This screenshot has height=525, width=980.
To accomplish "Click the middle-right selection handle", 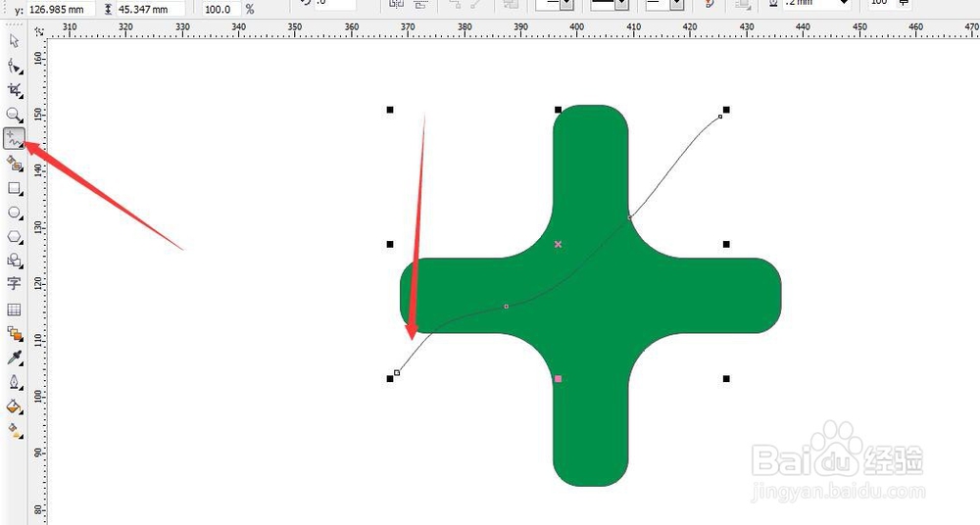I will pyautogui.click(x=726, y=244).
